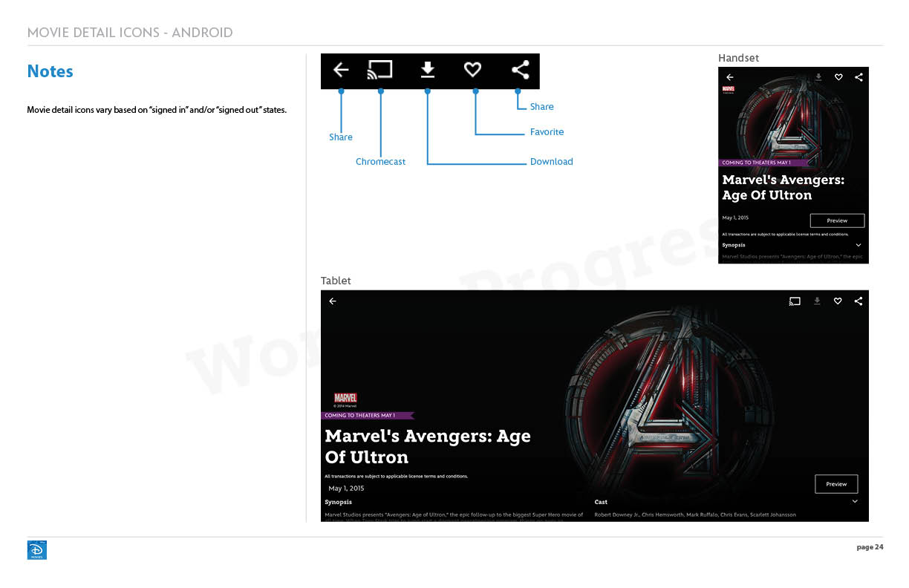
Task: Click the dimmed download icon on the Handset mockup
Action: (818, 76)
